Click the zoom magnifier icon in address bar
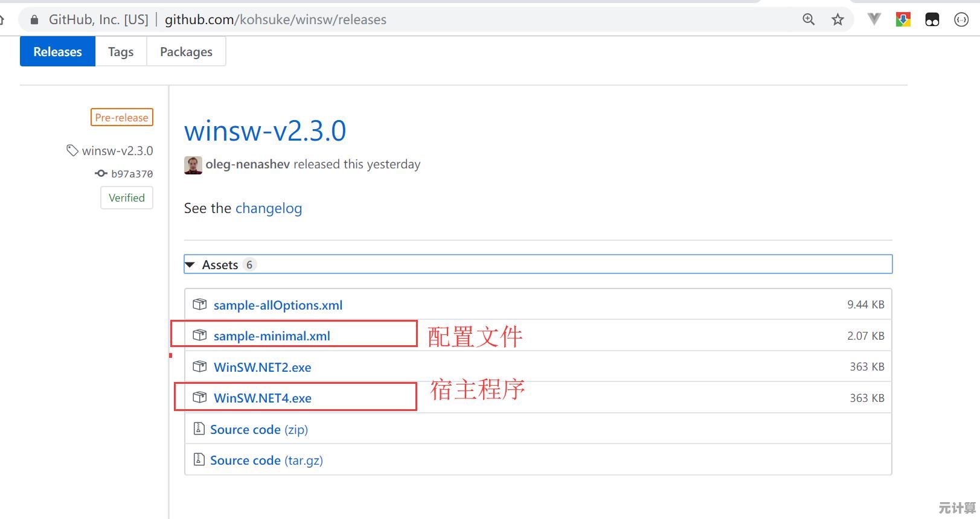 tap(809, 19)
